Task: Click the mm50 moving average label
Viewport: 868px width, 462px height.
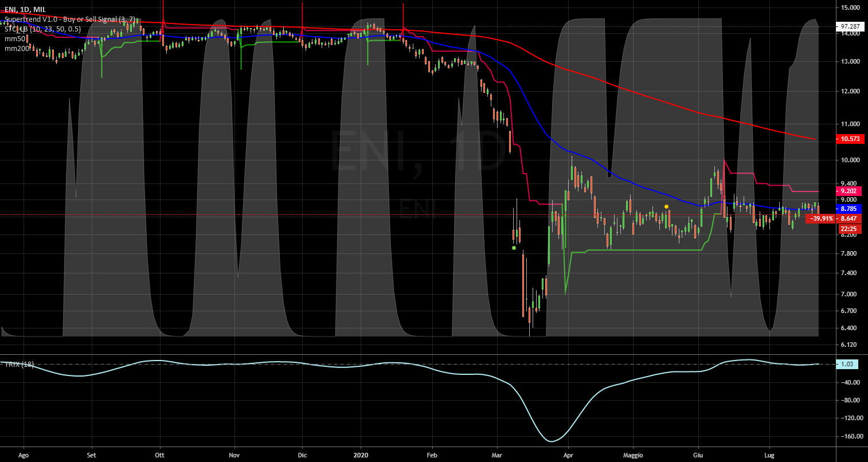Action: coord(14,38)
